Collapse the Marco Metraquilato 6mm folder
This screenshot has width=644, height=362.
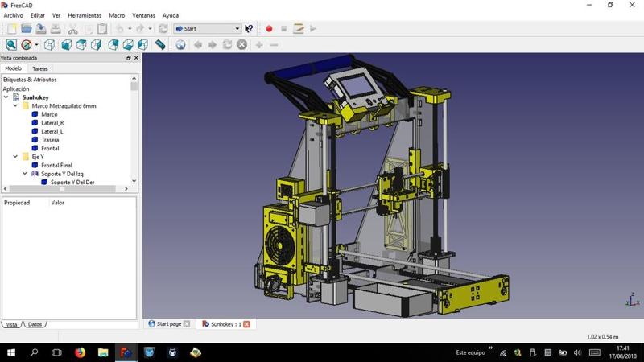pyautogui.click(x=15, y=106)
